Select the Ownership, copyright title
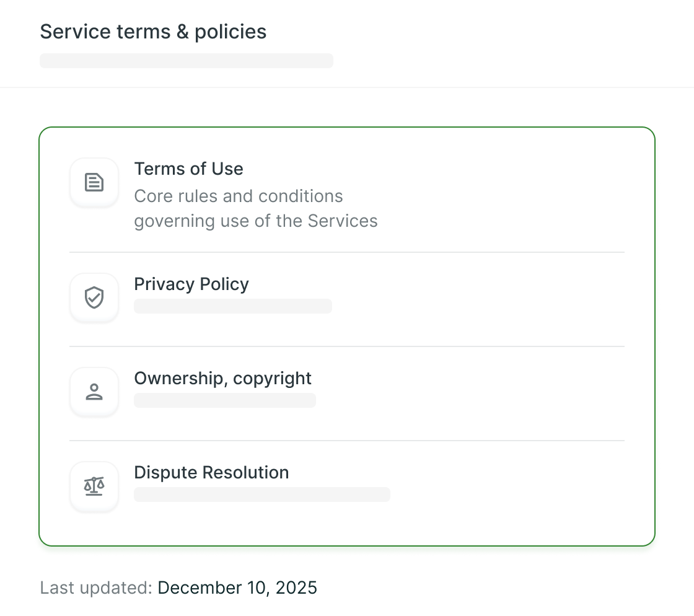 tap(223, 378)
